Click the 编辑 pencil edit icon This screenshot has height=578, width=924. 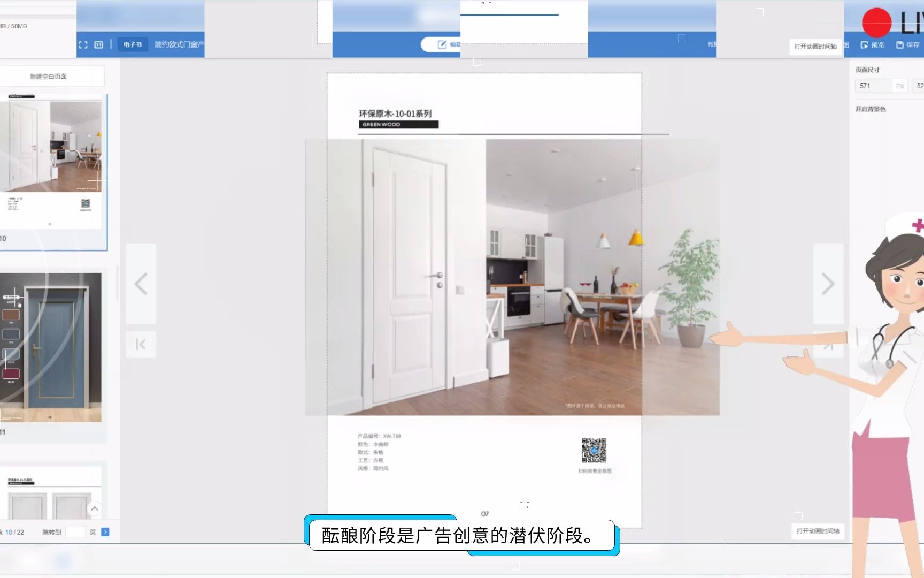coord(442,44)
